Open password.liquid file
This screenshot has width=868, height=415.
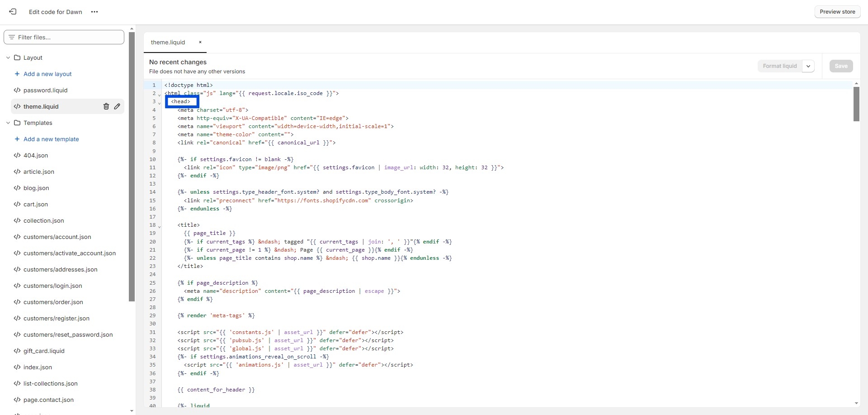tap(45, 90)
